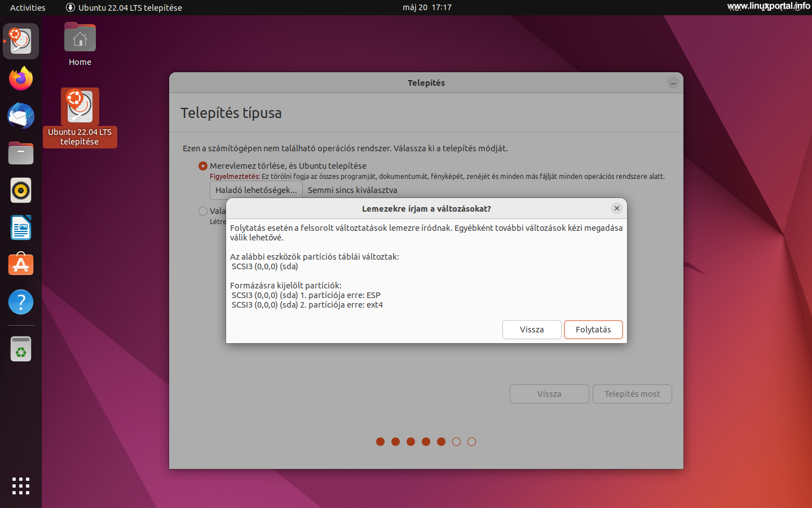812x508 pixels.
Task: Close the Lemezekre írjam a változásokat dialog
Action: coord(617,208)
